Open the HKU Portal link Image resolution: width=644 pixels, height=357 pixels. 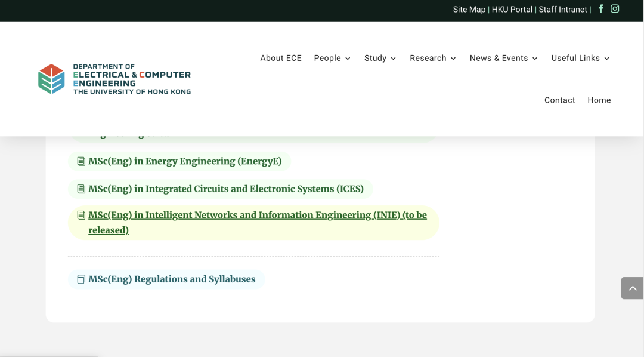click(x=512, y=10)
